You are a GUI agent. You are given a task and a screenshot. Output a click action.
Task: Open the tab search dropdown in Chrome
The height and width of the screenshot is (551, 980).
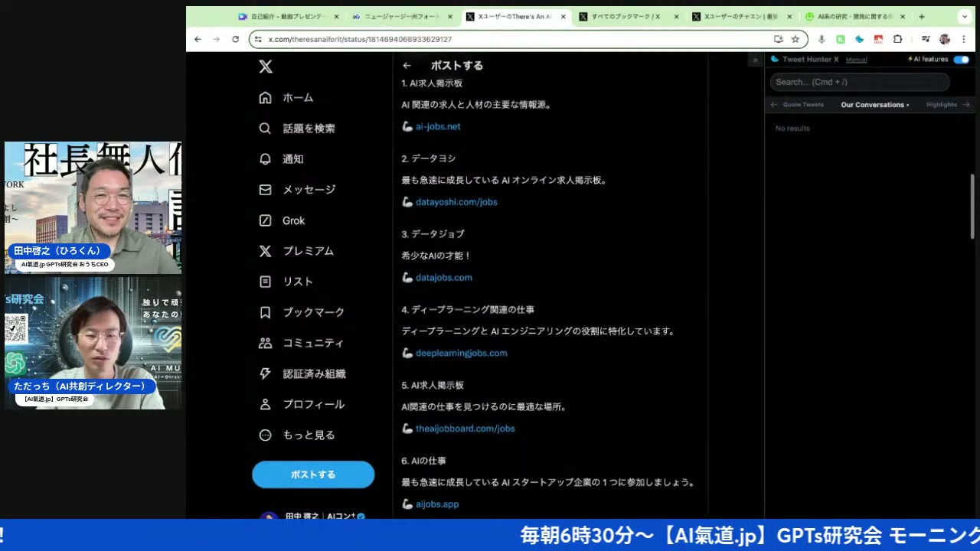point(964,16)
